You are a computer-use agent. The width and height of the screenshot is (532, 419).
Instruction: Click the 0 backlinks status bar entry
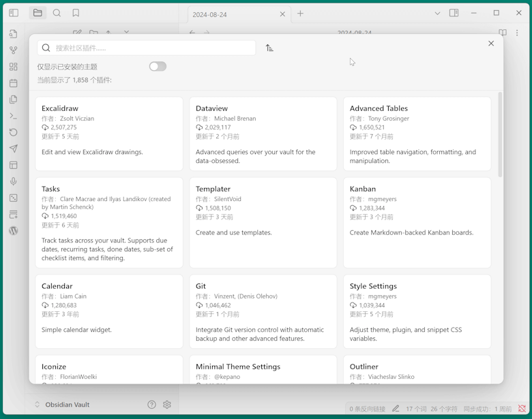pyautogui.click(x=367, y=409)
